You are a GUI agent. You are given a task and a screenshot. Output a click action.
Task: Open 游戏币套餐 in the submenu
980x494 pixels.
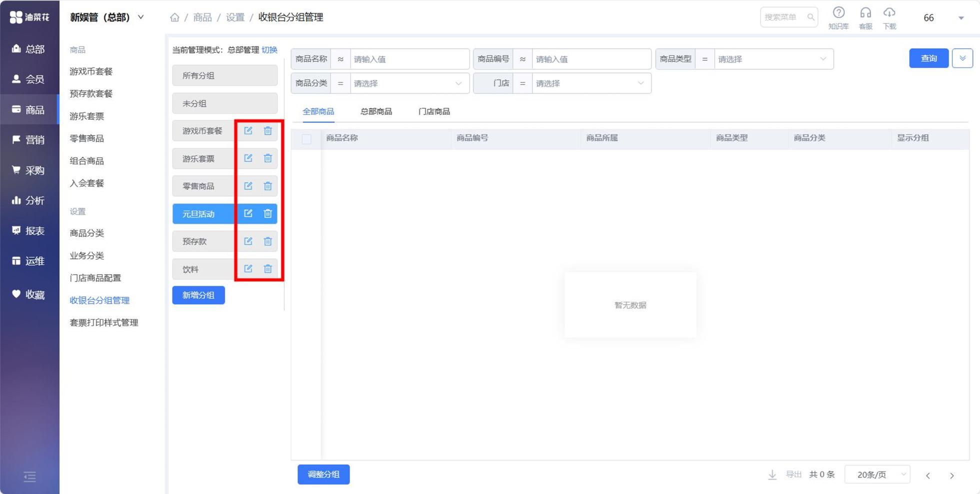coord(91,71)
